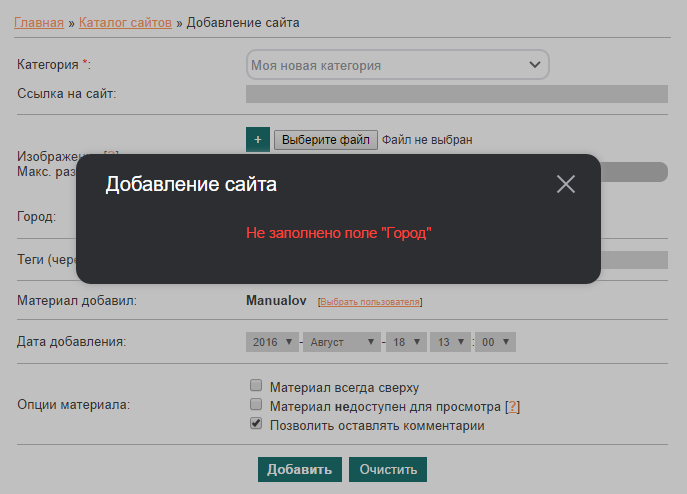Uncheck "Позволить оставлять комментарии" option
Viewport: 687px width, 494px height.
point(256,425)
